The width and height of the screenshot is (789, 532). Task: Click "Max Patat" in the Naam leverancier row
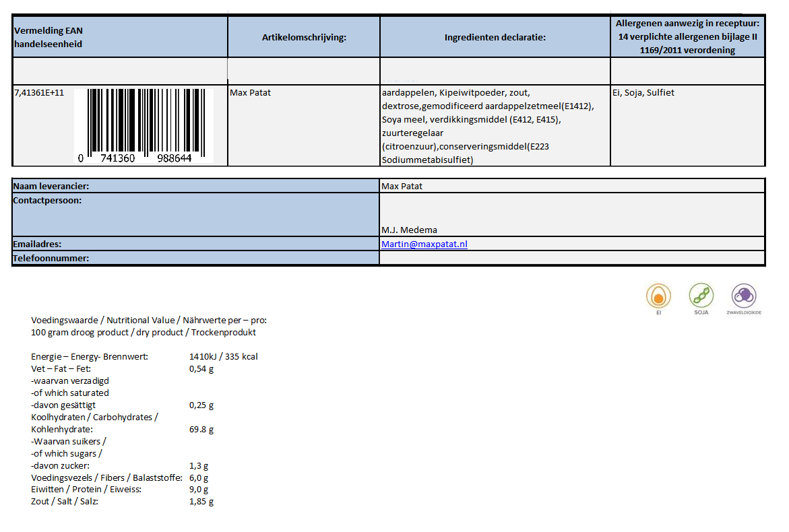(x=402, y=186)
